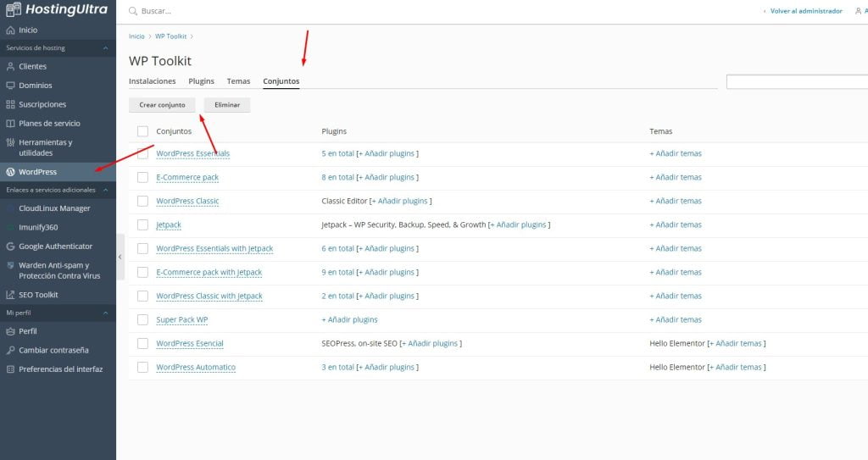868x460 pixels.
Task: Click the Preferencias del interfaz icon
Action: (10, 369)
